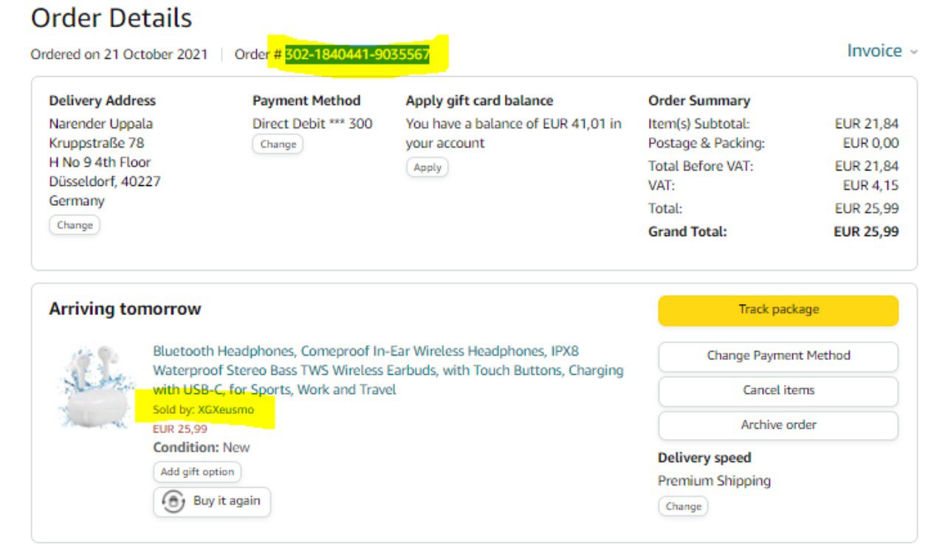The image size is (945, 560).
Task: Archive this order
Action: (x=778, y=425)
